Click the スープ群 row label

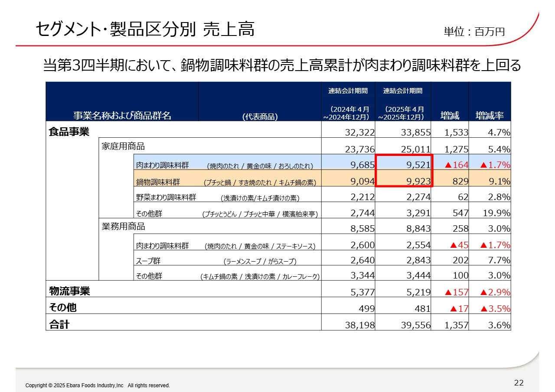(149, 261)
